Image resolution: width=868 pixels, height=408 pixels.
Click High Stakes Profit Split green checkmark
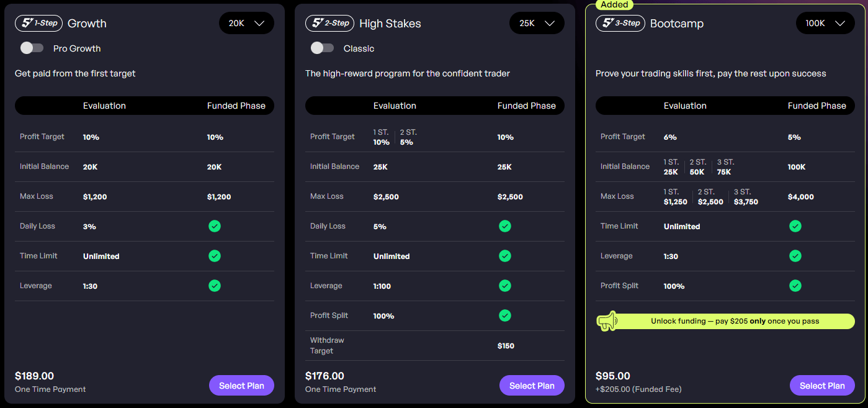[505, 315]
